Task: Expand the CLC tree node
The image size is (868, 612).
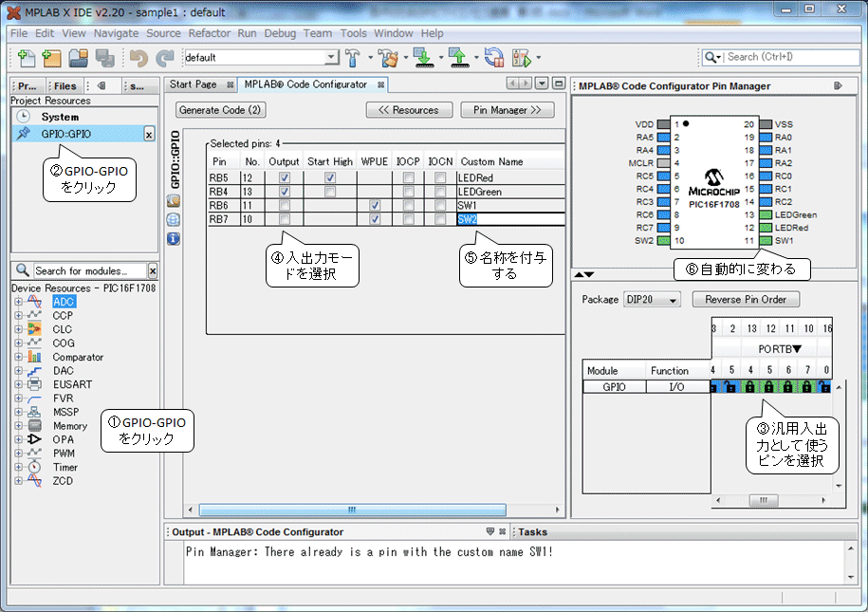Action: [x=18, y=329]
